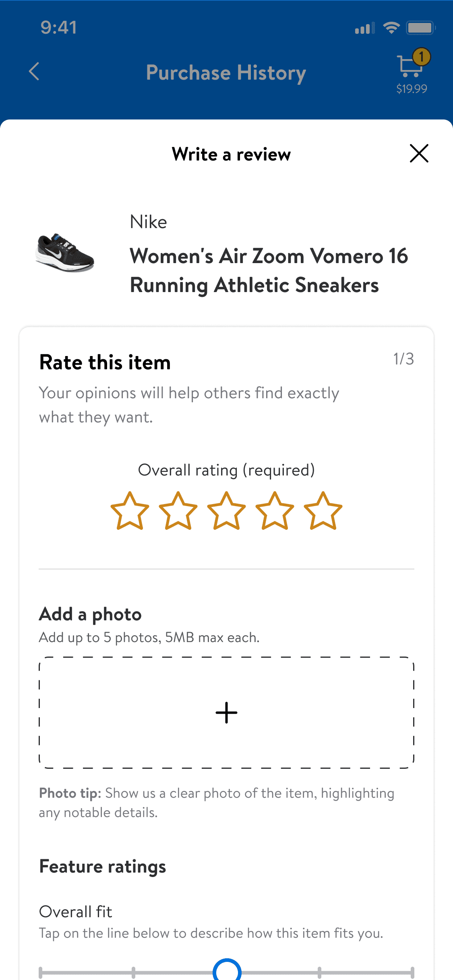Close the Write a review sheet
The image size is (453, 980).
(x=419, y=154)
